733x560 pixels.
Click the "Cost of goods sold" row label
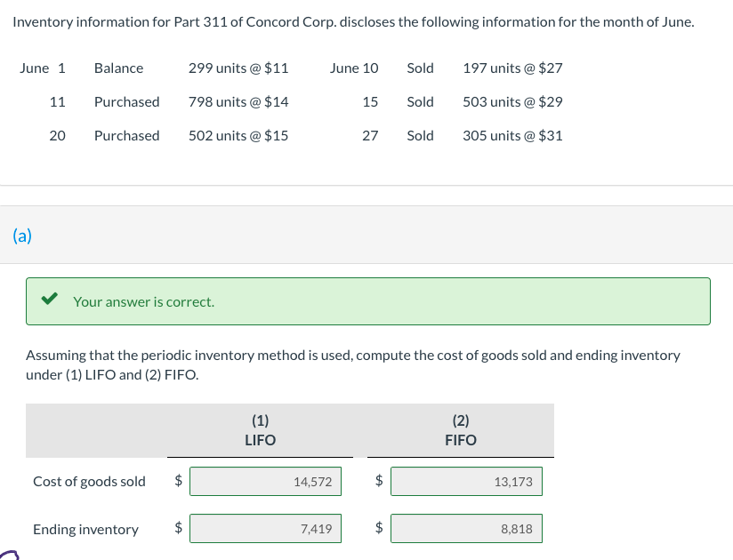tap(89, 482)
